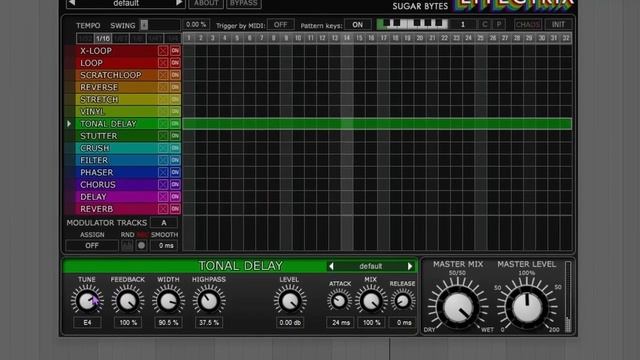Clear the VINYL track with its X icon
The width and height of the screenshot is (640, 360).
point(163,111)
